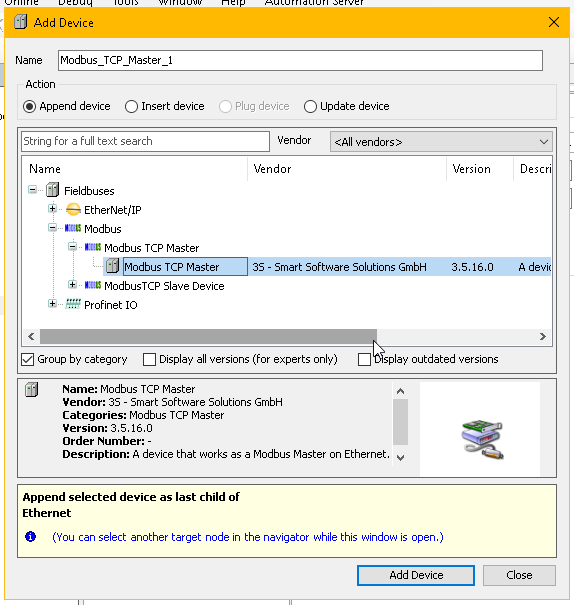Click the details panel scroll down arrow
The height and width of the screenshot is (605, 574).
[x=400, y=458]
